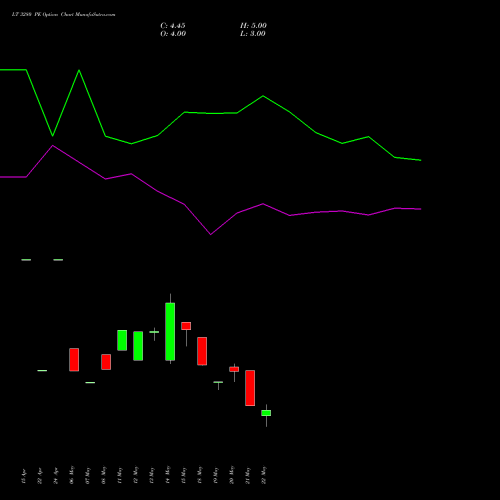Click the chart title text at top left
Screen dimensions: 500x500
click(63, 15)
